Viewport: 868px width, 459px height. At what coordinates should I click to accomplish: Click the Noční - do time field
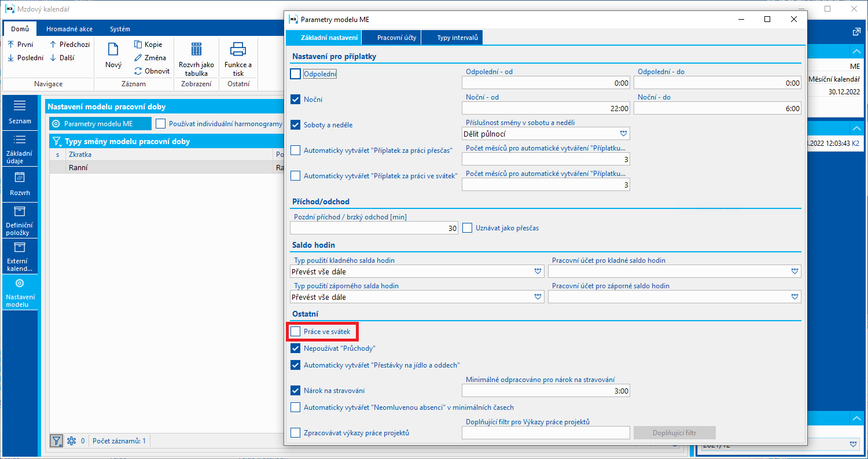click(718, 108)
